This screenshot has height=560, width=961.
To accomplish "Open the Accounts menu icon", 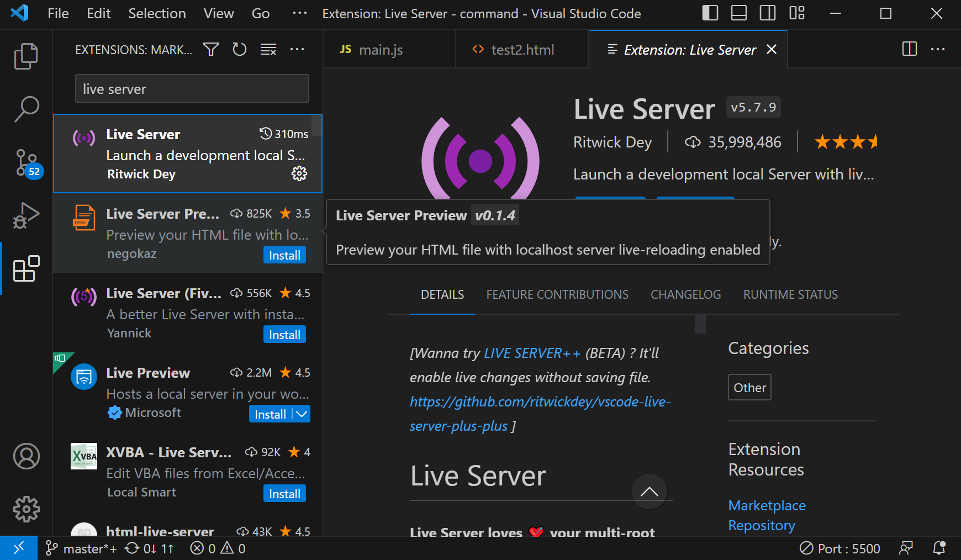I will (26, 456).
